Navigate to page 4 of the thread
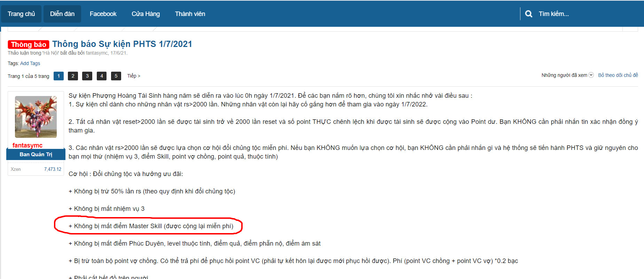Viewport: 644px width, 279px height. [x=102, y=76]
